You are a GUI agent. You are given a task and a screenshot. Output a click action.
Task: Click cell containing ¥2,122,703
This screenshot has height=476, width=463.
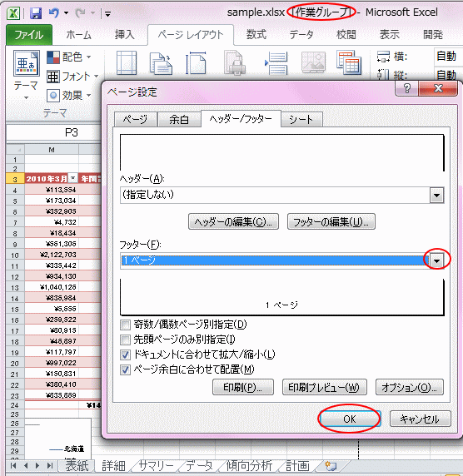(x=52, y=255)
